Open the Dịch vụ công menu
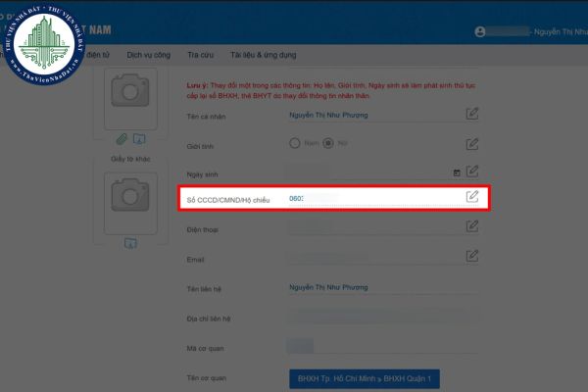 point(149,54)
